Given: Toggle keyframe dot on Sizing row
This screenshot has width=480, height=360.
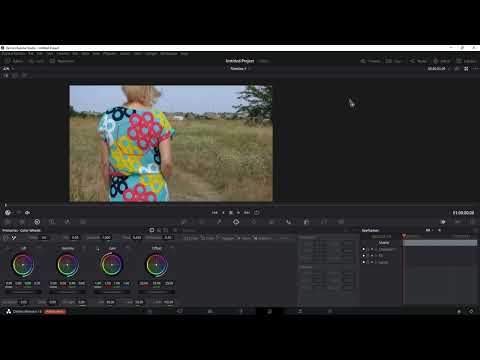Looking at the screenshot, I should click(364, 262).
